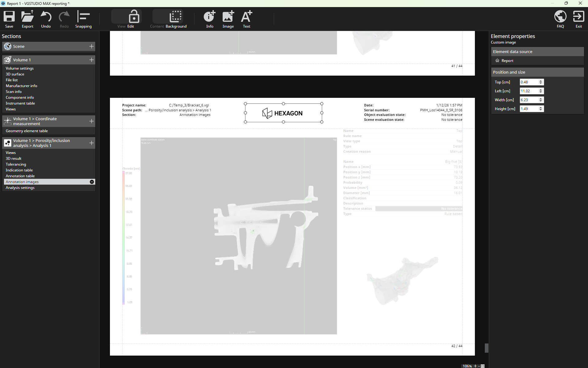Toggle Content/Background editing mode
The height and width of the screenshot is (368, 588).
pyautogui.click(x=175, y=17)
